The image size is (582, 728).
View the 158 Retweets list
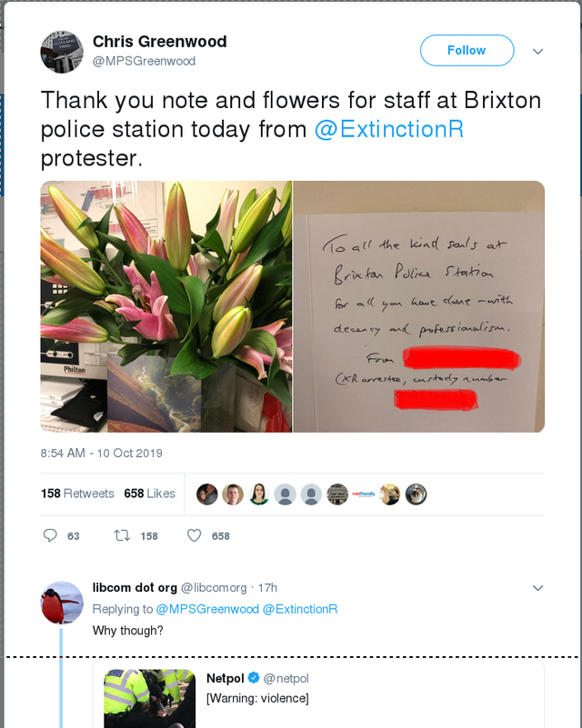(x=77, y=494)
